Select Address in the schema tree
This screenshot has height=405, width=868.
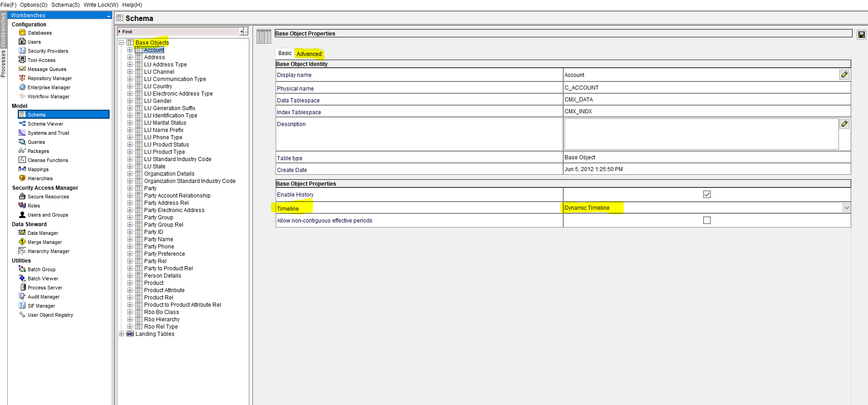pyautogui.click(x=155, y=57)
